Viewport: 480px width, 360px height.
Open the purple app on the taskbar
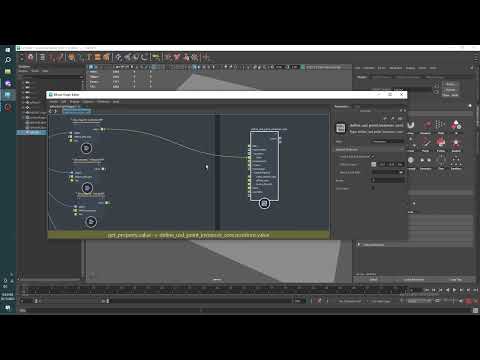tap(8, 83)
